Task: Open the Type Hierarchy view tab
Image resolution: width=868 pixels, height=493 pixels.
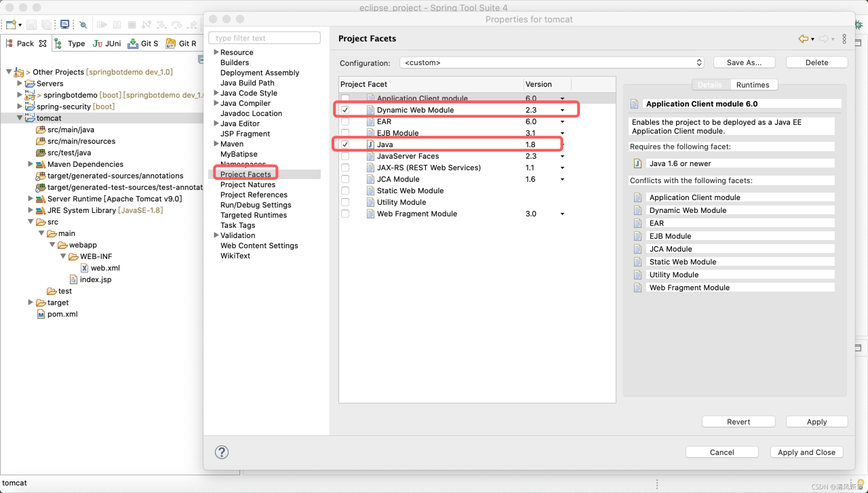Action: tap(71, 43)
